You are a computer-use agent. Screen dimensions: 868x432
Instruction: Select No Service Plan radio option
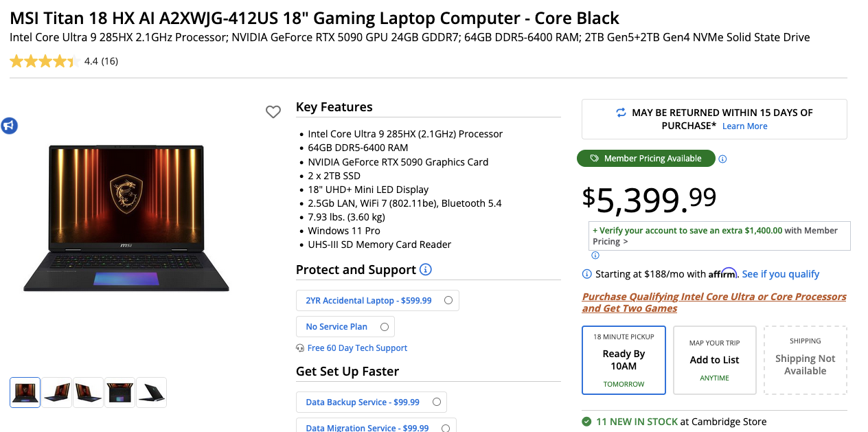385,327
